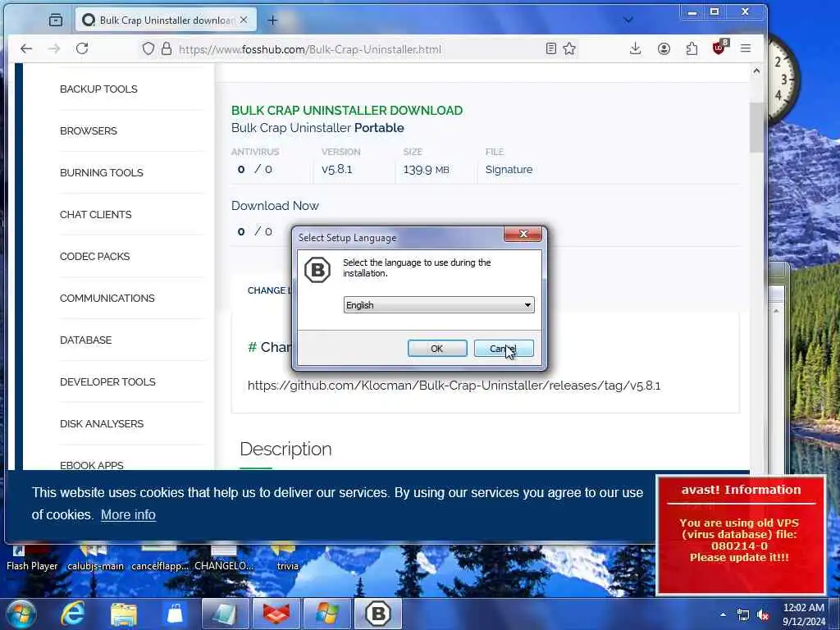Image resolution: width=840 pixels, height=630 pixels.
Task: Click the avast! Information popup
Action: point(741,535)
